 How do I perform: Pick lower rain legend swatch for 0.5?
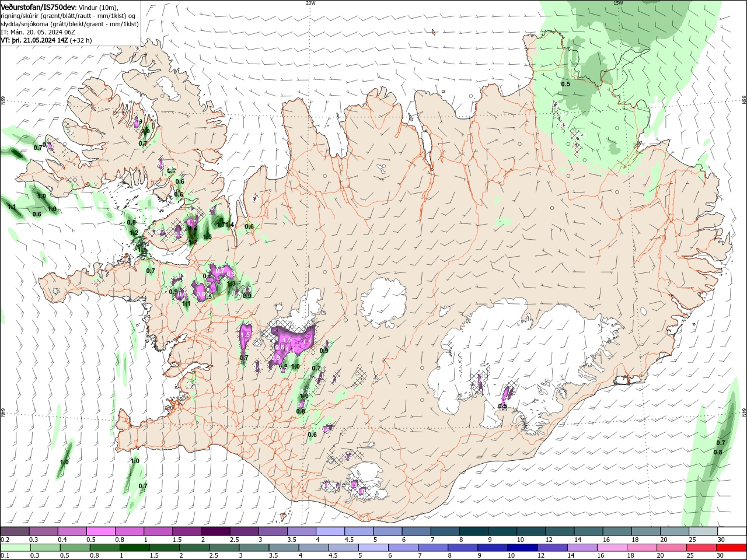click(75, 548)
